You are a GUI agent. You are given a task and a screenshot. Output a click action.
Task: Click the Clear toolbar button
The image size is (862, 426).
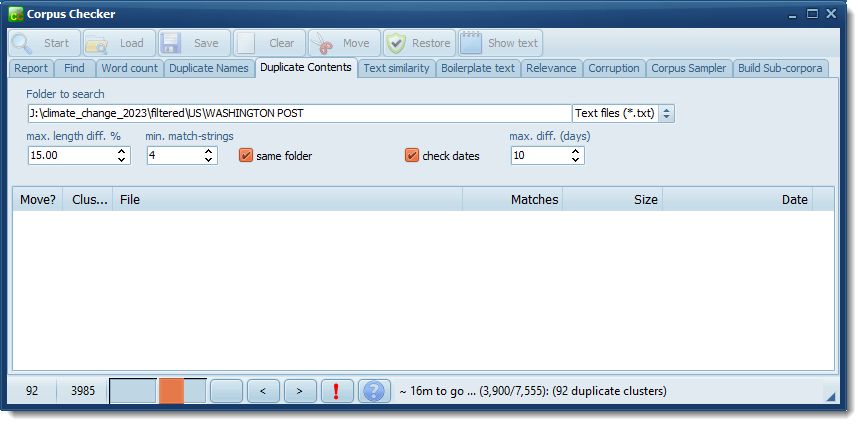pos(269,43)
